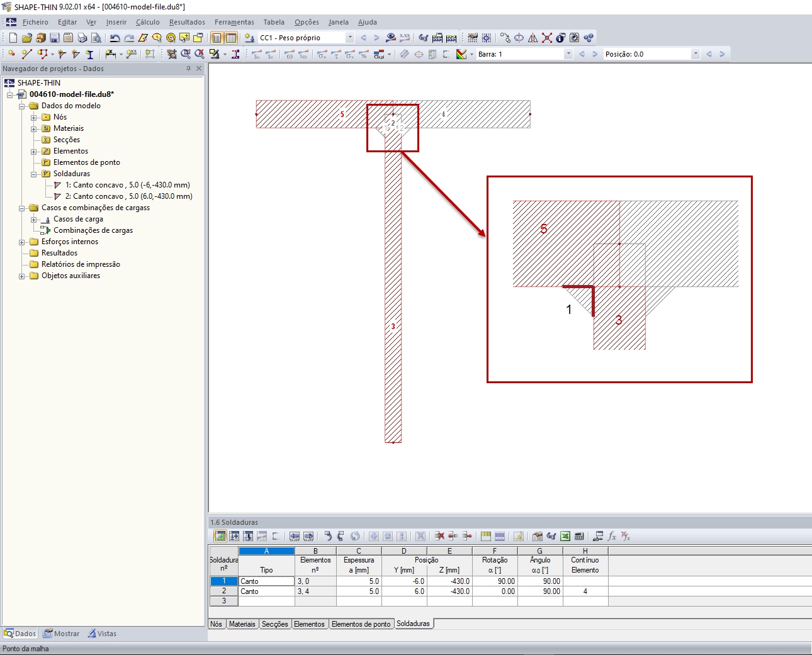Go to next Barra arrow

[x=595, y=54]
